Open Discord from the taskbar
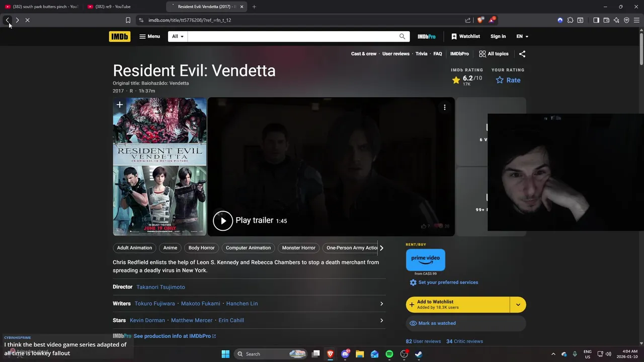644x362 pixels. pos(345,354)
